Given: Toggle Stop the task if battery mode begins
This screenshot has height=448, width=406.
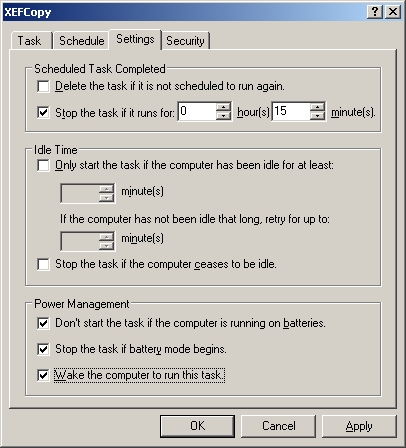Looking at the screenshot, I should pos(43,349).
